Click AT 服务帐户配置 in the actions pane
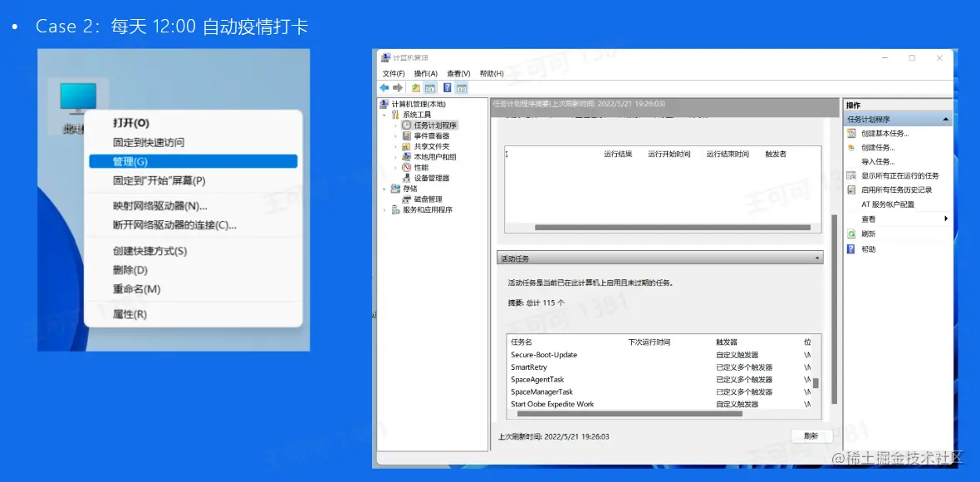 888,204
